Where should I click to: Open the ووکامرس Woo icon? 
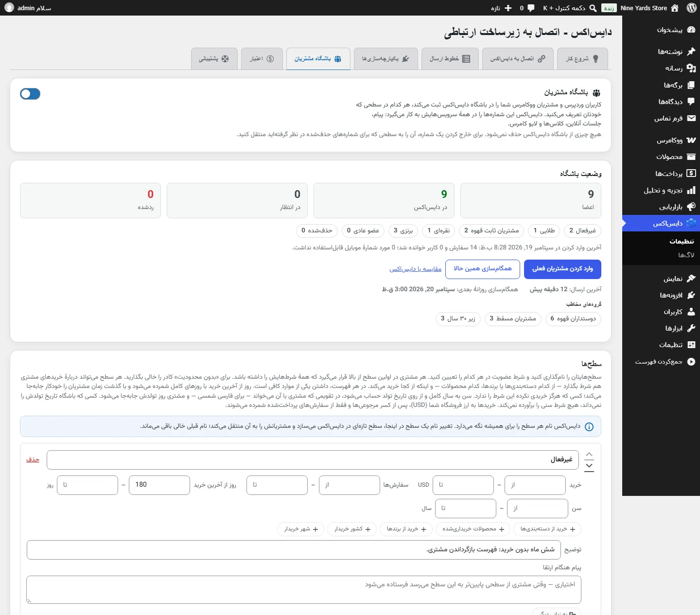point(691,140)
